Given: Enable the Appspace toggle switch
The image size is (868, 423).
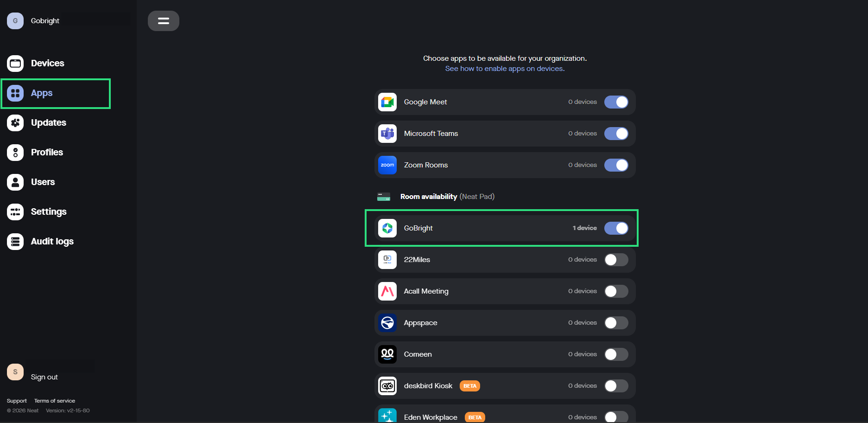Looking at the screenshot, I should pyautogui.click(x=616, y=323).
